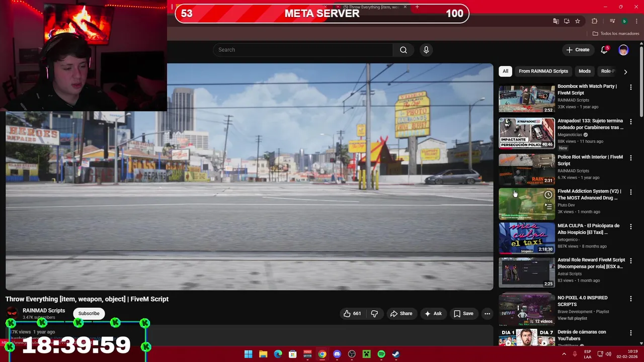Image resolution: width=644 pixels, height=362 pixels.
Task: Dislike the Throw Everything video
Action: coord(374,314)
